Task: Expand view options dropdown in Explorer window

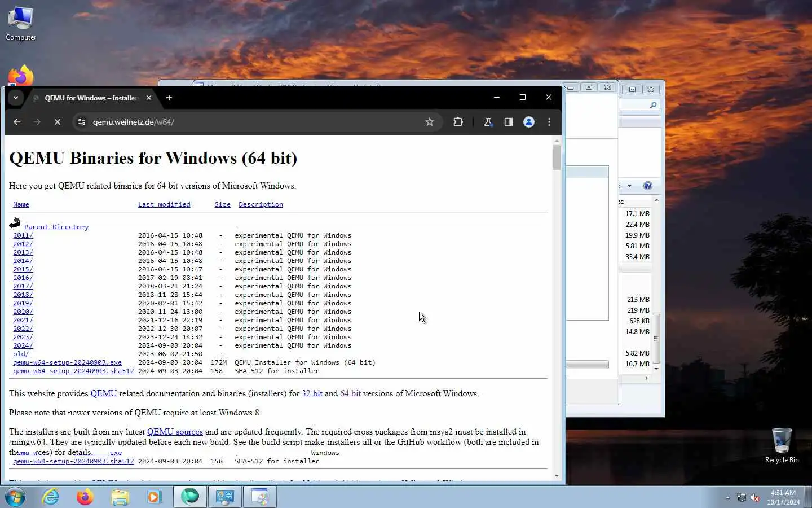Action: (629, 186)
